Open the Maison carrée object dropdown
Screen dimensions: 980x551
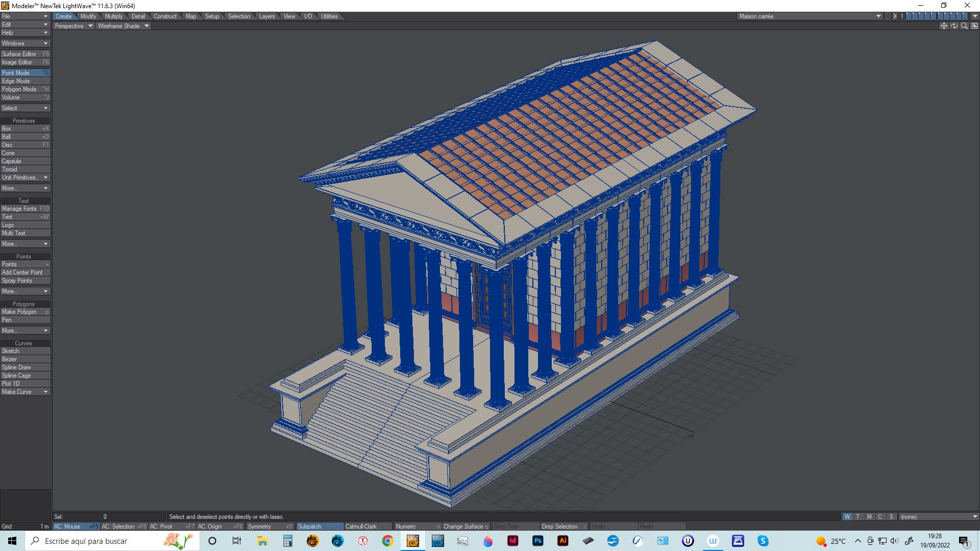pos(810,16)
